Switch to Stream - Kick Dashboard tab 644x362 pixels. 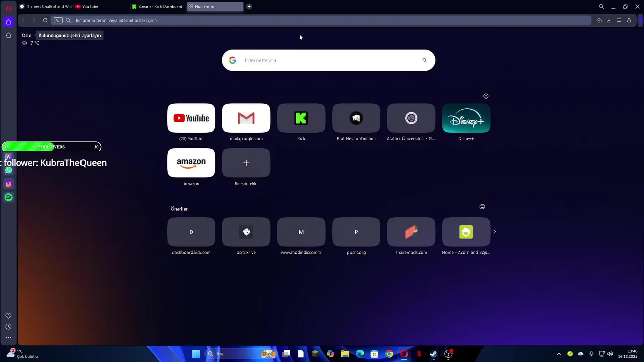click(x=157, y=7)
